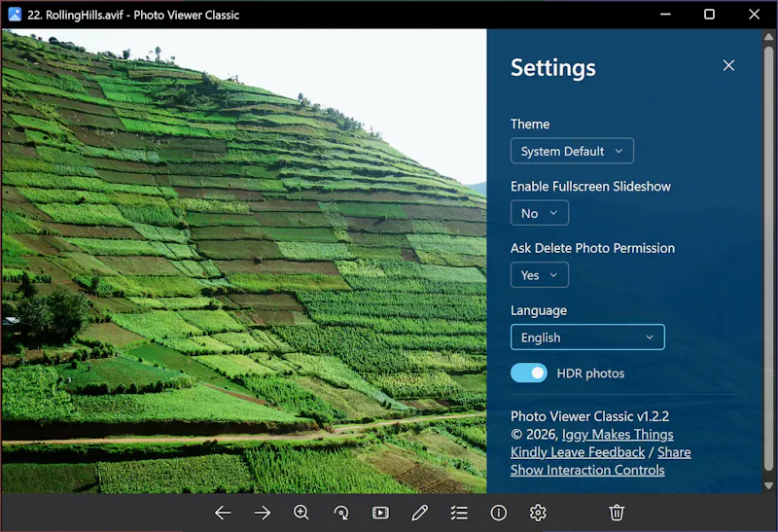Toggle the HDR photos switch
This screenshot has width=778, height=532.
[x=529, y=373]
